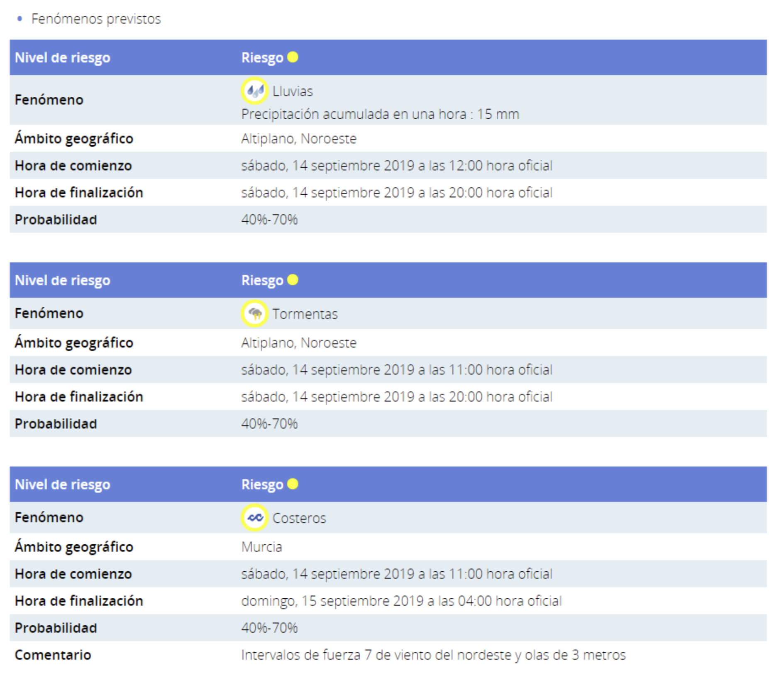Viewport: 769px width, 700px height.
Task: Click the Costeros waves icon
Action: (x=254, y=517)
